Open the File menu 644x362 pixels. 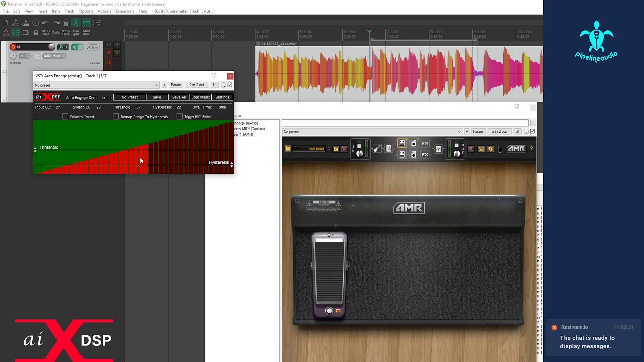[x=5, y=11]
